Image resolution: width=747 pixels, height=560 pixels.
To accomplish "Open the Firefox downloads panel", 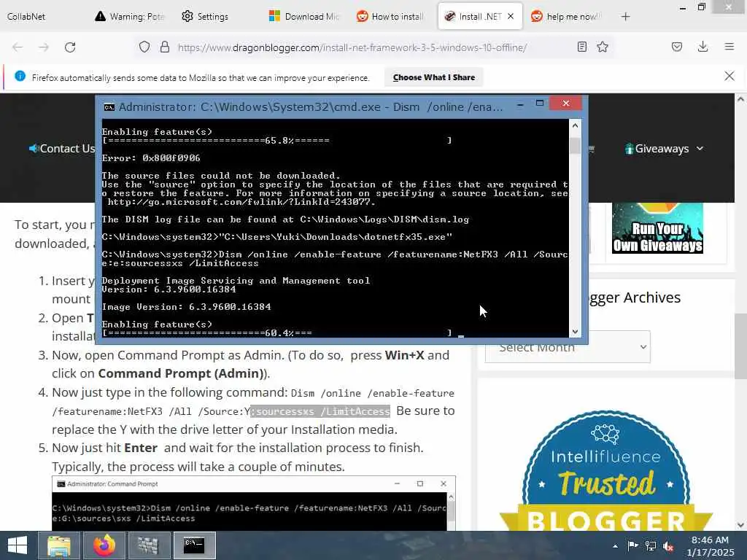I will tap(703, 47).
